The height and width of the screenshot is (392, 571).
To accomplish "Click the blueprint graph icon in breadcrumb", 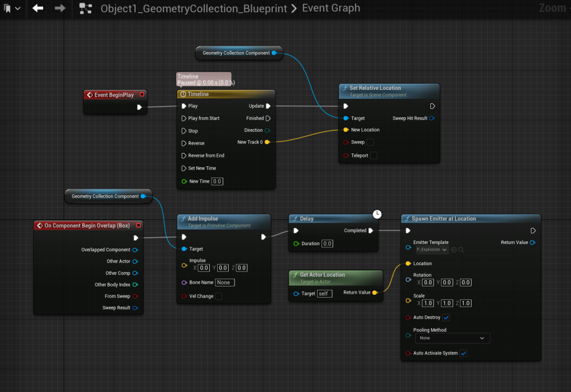I will (x=85, y=8).
